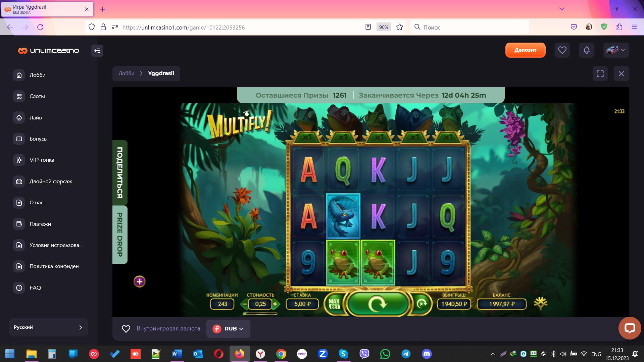Click the Депозит button
This screenshot has height=362, width=644.
tap(525, 50)
